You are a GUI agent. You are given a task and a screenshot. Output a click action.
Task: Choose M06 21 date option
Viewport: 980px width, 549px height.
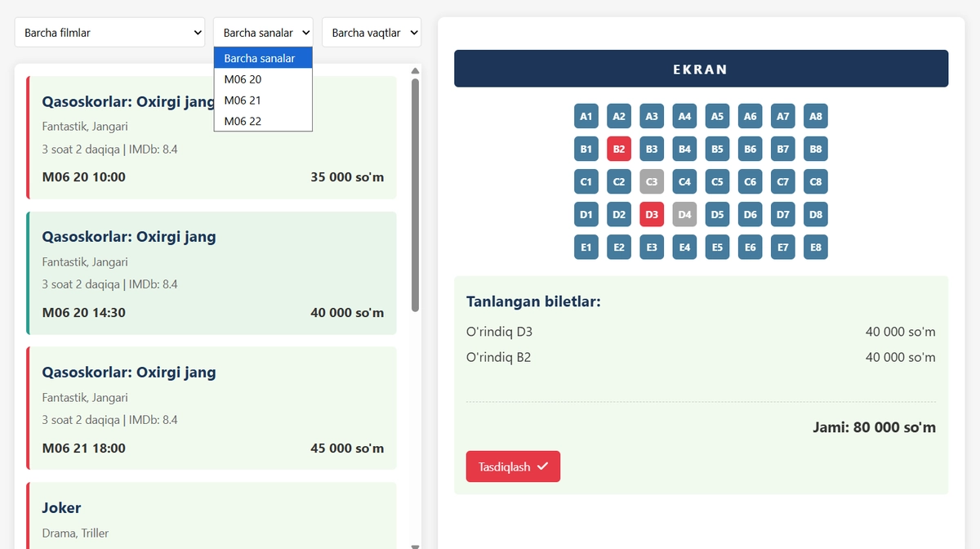click(x=263, y=100)
